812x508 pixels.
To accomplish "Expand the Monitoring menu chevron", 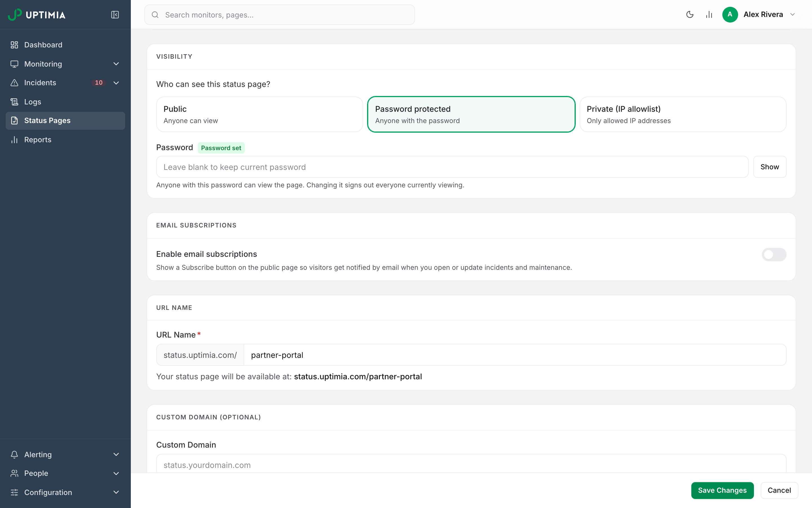I will [x=116, y=64].
